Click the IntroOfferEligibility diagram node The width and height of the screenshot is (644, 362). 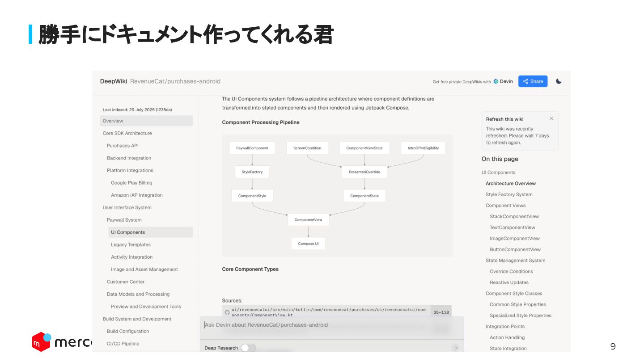423,148
